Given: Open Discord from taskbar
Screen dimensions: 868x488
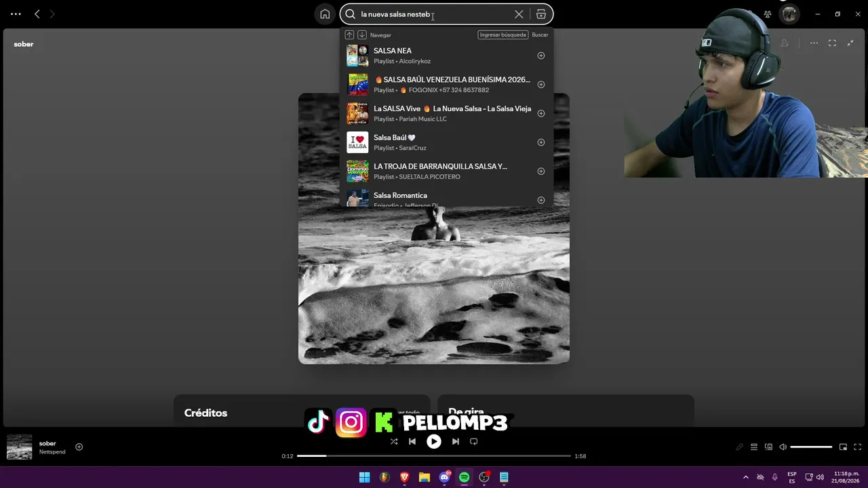Looking at the screenshot, I should [x=444, y=477].
